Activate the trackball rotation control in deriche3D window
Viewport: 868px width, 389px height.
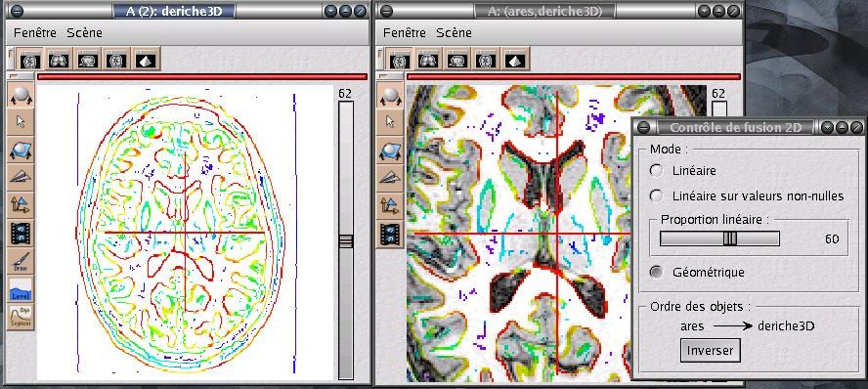click(22, 95)
